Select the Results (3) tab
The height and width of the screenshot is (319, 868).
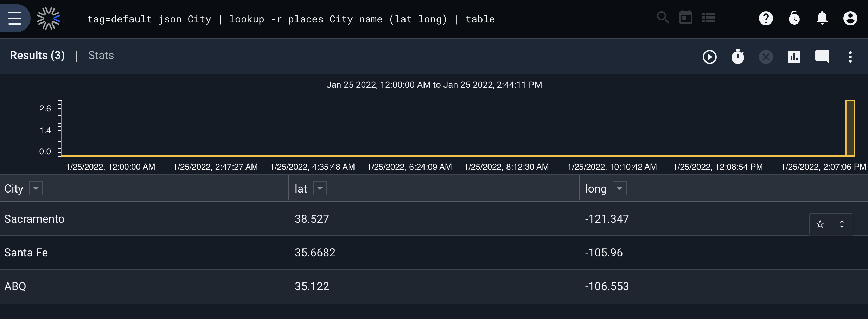[37, 56]
